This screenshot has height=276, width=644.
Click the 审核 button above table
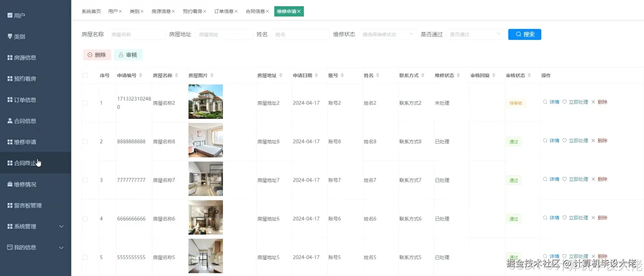point(128,55)
